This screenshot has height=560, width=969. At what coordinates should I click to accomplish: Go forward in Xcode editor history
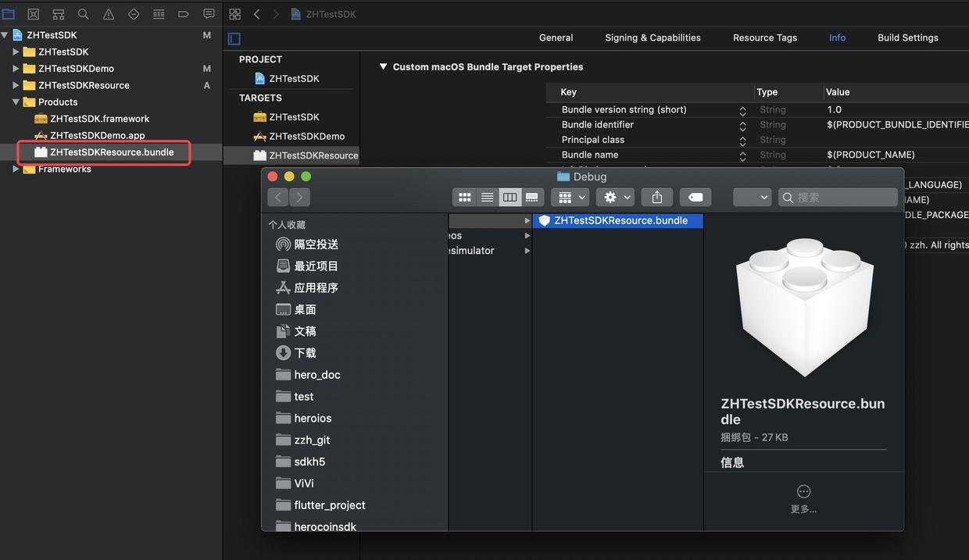(275, 14)
